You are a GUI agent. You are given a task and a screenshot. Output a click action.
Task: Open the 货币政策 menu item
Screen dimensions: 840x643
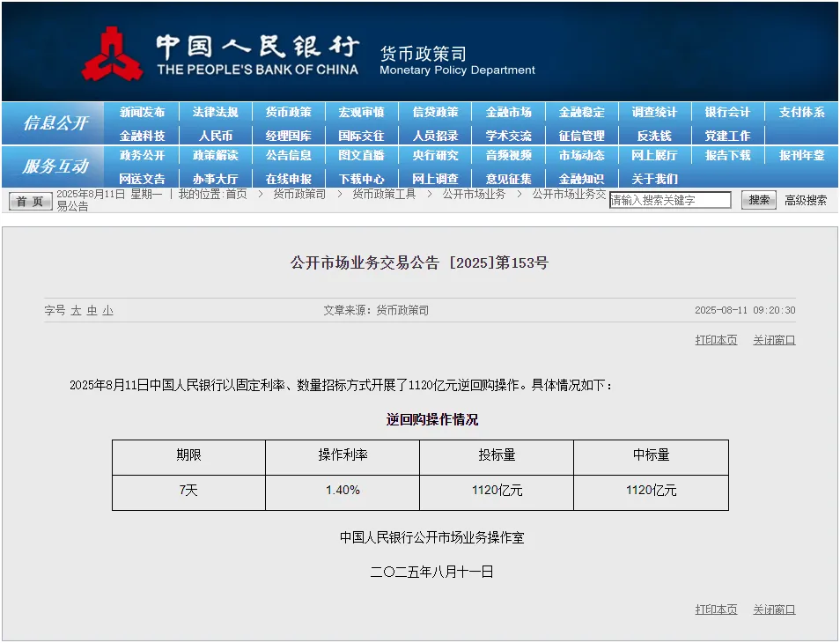click(x=288, y=113)
